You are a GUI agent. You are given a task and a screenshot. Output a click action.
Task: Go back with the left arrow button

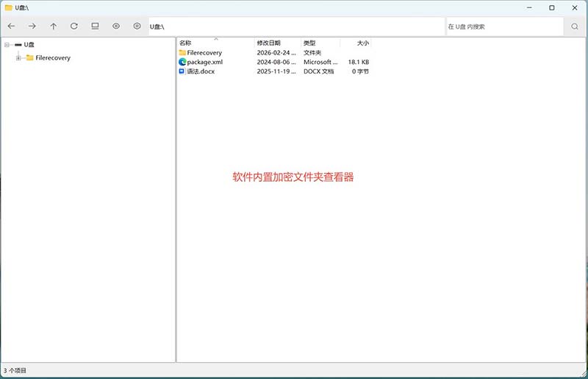(11, 26)
